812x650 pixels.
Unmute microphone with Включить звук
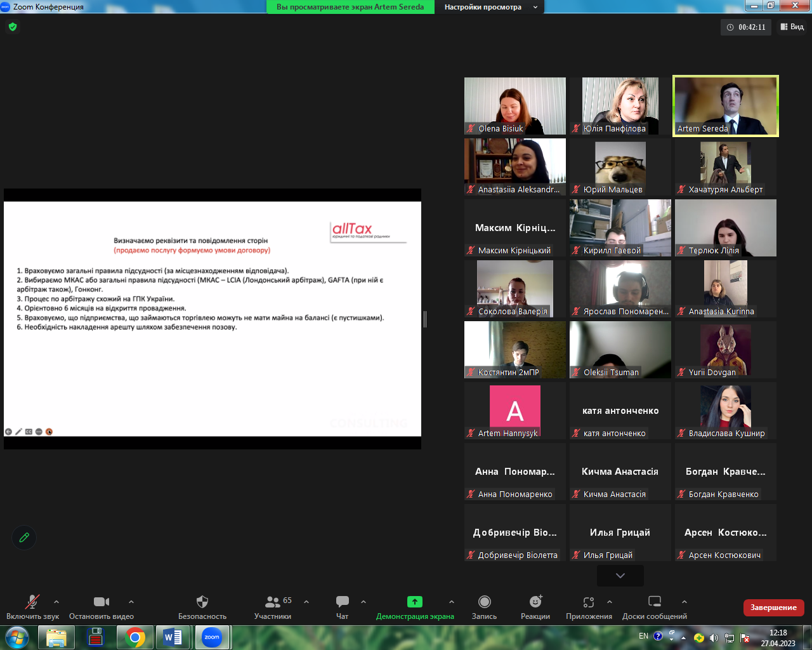pyautogui.click(x=32, y=607)
